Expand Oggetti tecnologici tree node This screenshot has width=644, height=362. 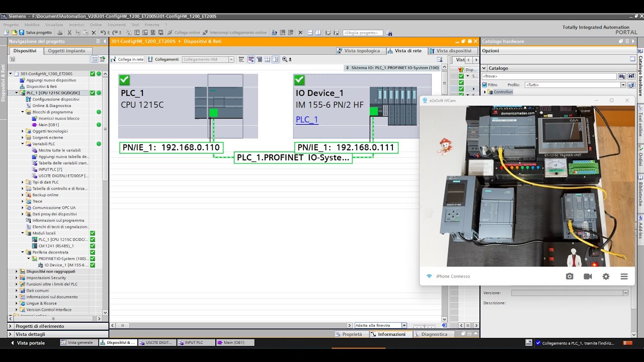coord(23,131)
